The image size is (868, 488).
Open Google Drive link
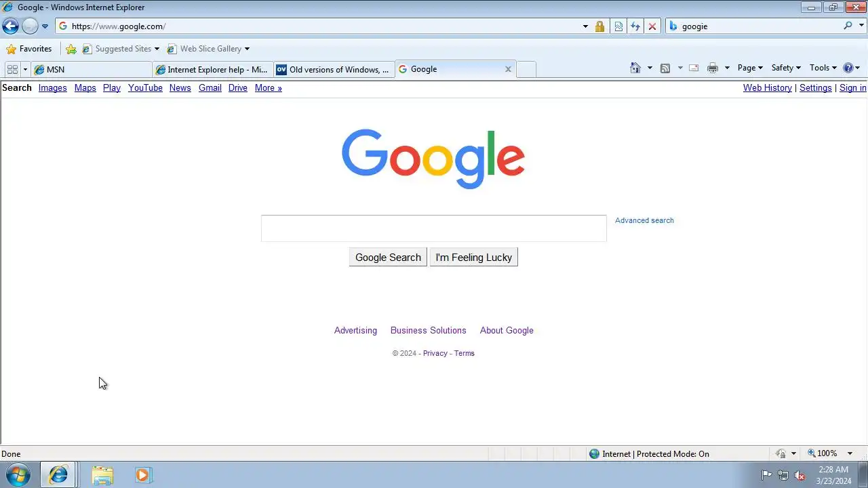click(x=238, y=88)
